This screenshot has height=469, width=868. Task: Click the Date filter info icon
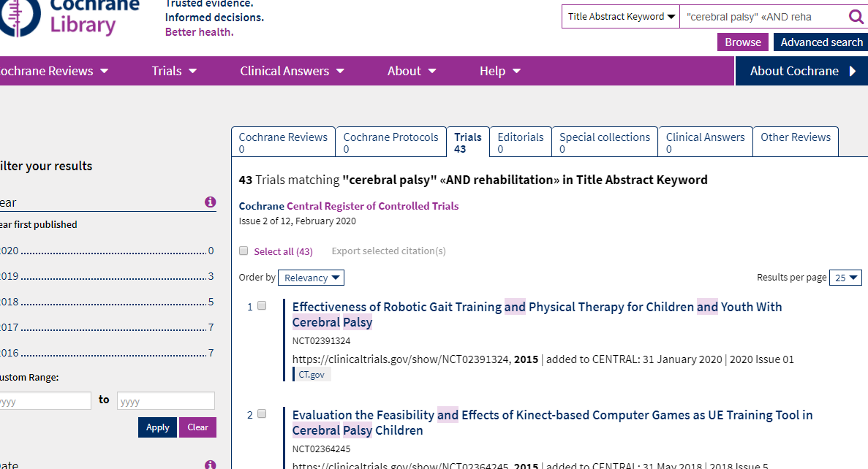pos(210,465)
